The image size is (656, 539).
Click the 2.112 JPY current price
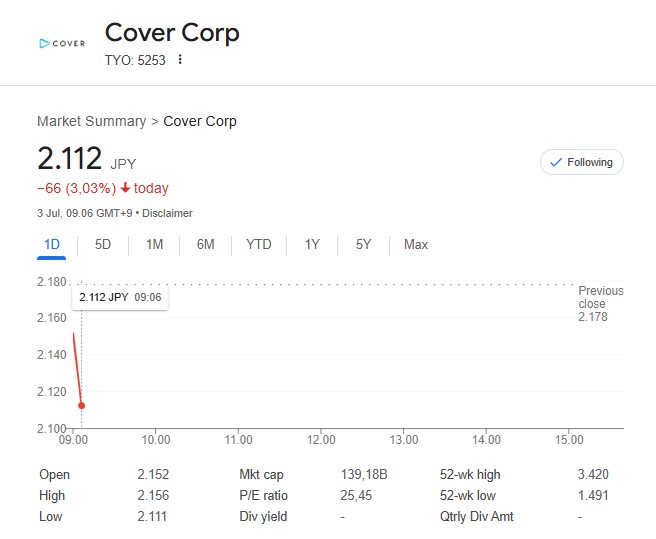87,159
